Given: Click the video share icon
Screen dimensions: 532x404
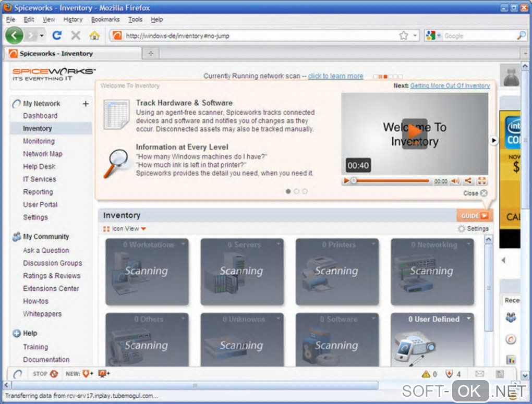Looking at the screenshot, I should (x=468, y=181).
